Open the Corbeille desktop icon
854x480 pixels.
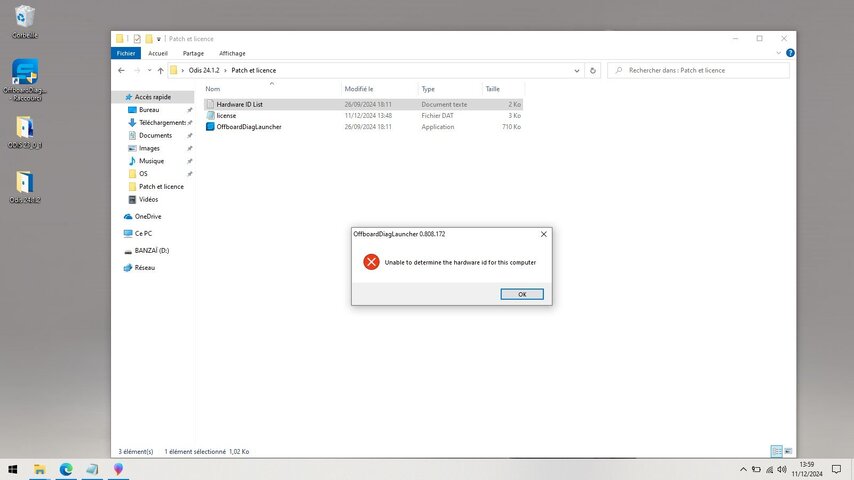click(x=25, y=22)
